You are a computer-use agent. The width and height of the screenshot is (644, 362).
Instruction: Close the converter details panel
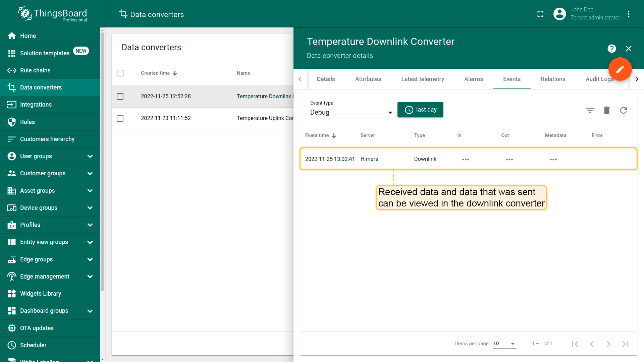tap(629, 49)
